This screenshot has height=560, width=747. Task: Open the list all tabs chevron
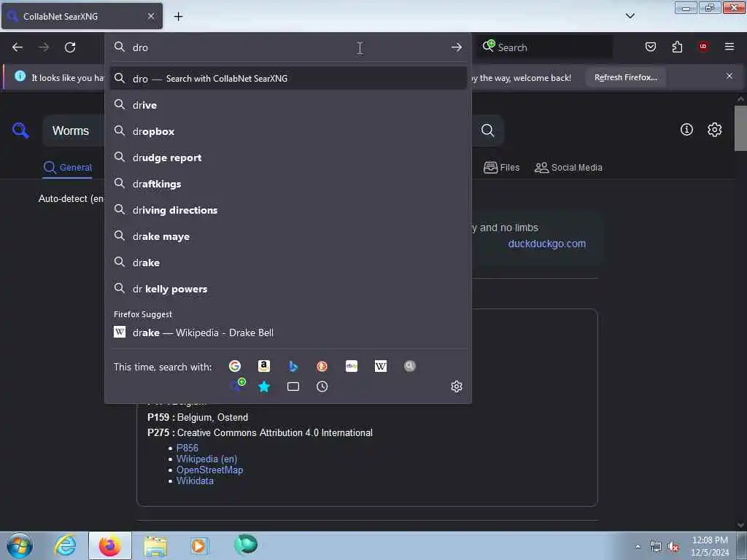pyautogui.click(x=630, y=16)
